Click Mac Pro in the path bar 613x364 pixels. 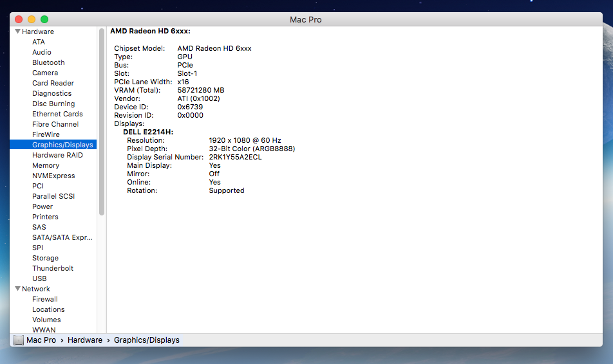41,340
